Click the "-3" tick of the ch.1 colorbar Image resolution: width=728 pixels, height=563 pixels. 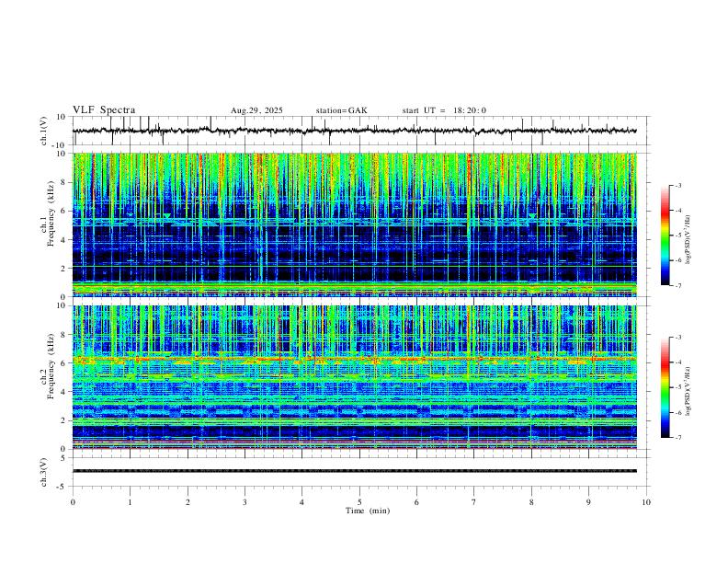(677, 185)
